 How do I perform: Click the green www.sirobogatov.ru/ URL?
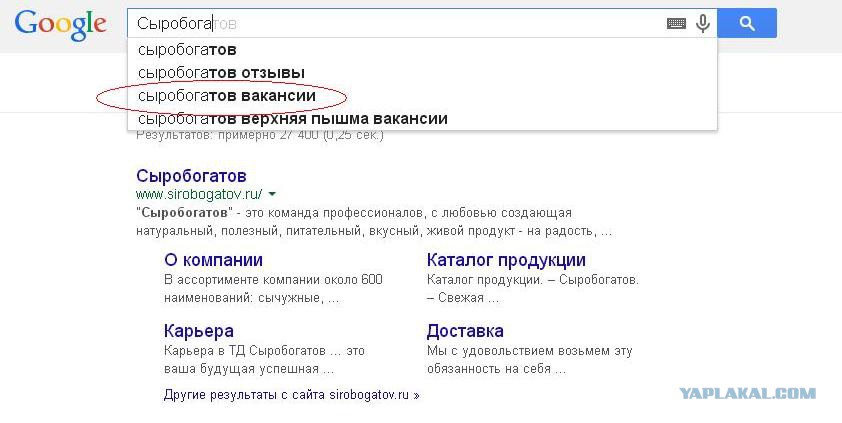click(x=199, y=194)
